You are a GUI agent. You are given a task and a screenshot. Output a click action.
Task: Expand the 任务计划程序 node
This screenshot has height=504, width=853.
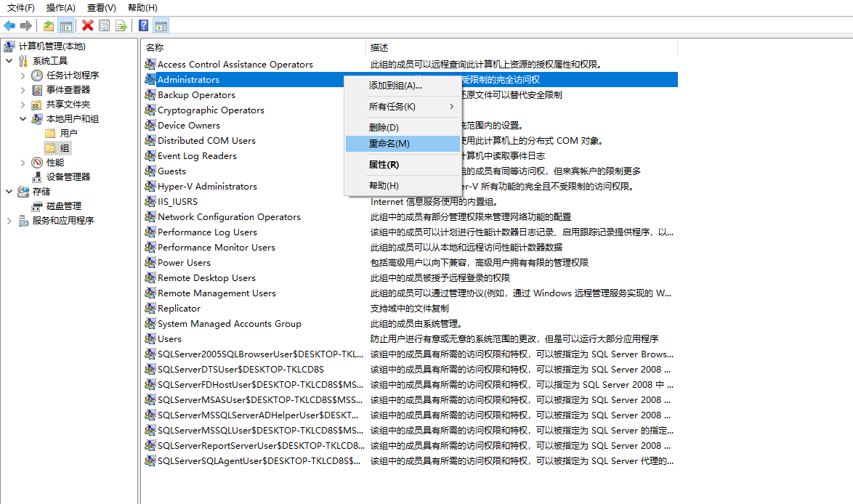pyautogui.click(x=23, y=75)
